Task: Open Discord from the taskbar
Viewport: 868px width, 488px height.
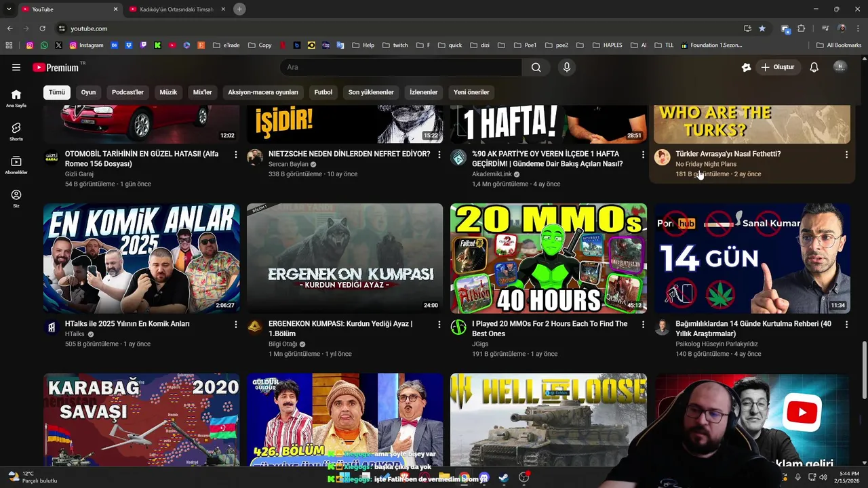Action: (x=484, y=477)
